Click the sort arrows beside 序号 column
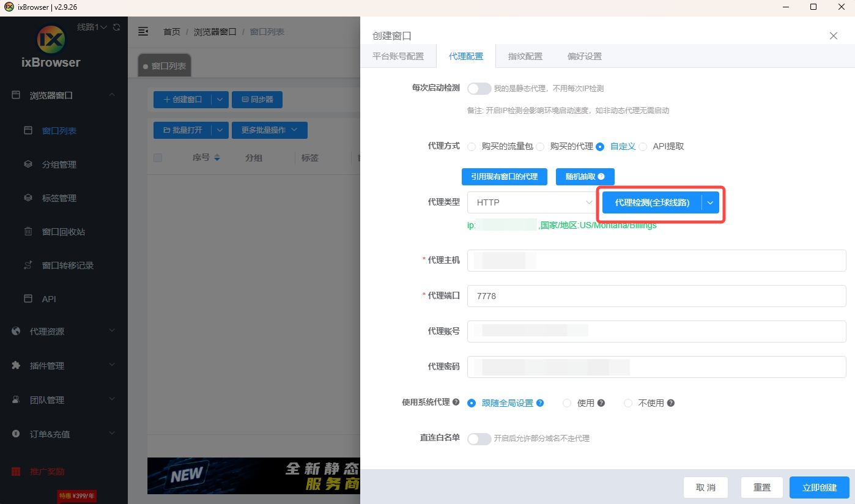This screenshot has width=855, height=504. 217,158
